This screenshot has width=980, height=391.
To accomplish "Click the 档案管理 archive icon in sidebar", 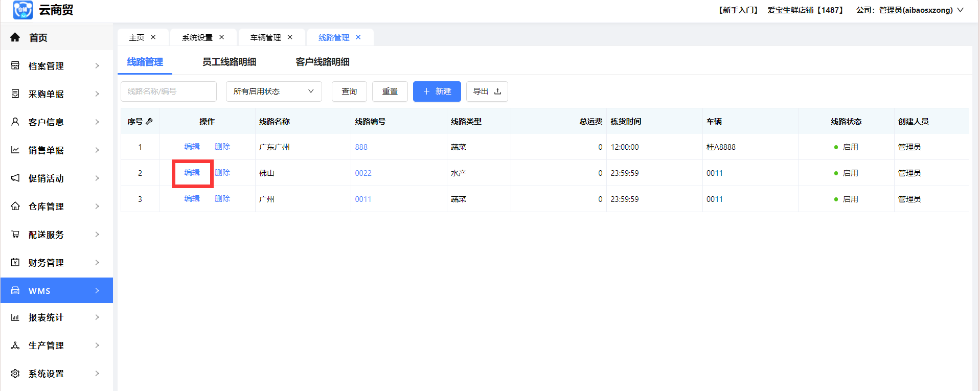I will click(x=15, y=65).
